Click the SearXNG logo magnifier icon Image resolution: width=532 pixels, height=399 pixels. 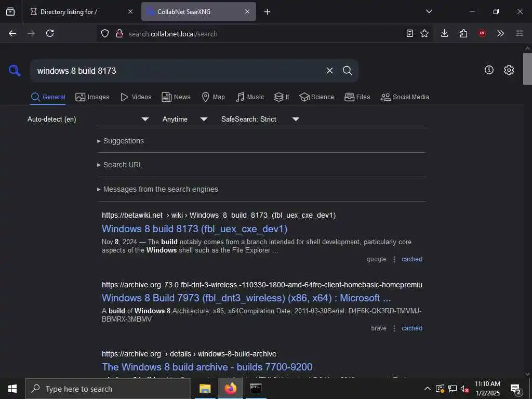click(x=15, y=71)
